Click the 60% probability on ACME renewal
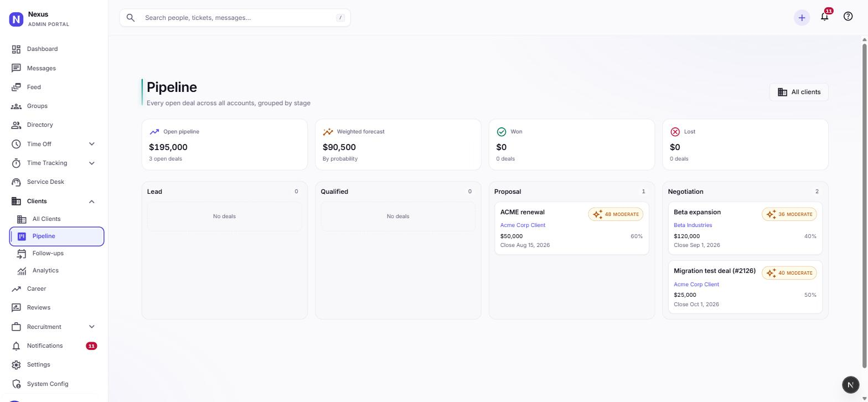 637,236
